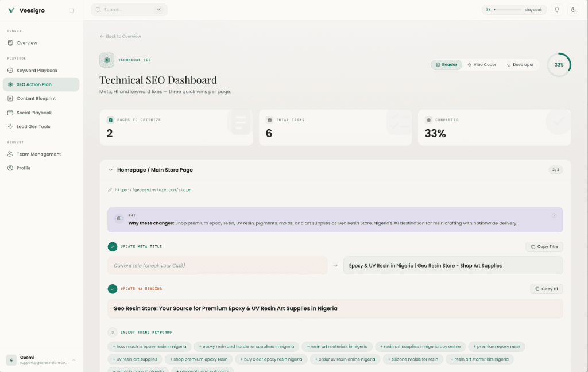Open Team Management page

[x=41, y=154]
